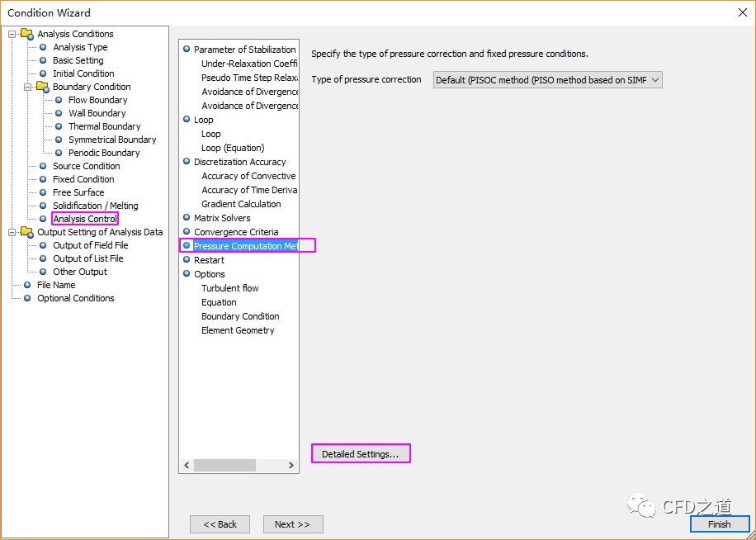
Task: Select Discretization Accuracy in the list
Action: (x=239, y=162)
